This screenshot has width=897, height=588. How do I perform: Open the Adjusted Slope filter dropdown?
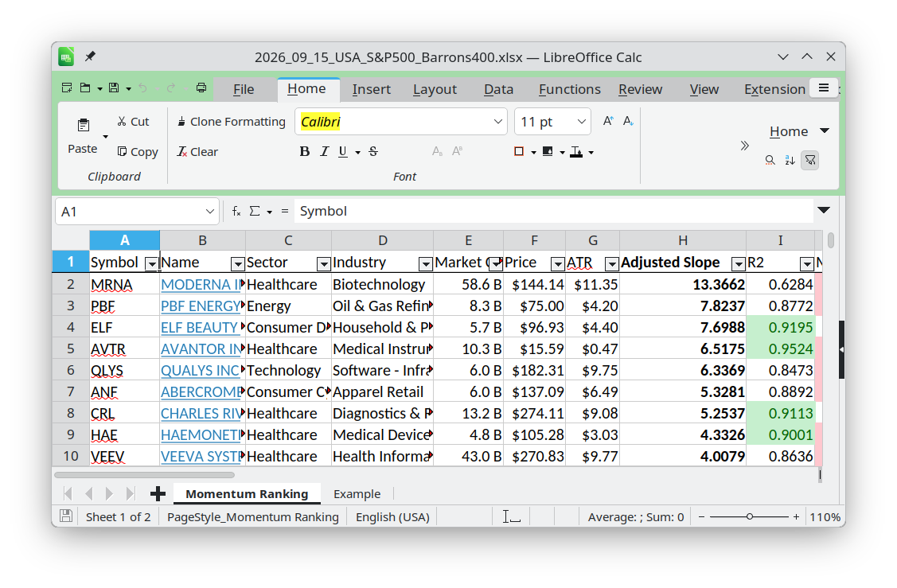[x=739, y=263]
